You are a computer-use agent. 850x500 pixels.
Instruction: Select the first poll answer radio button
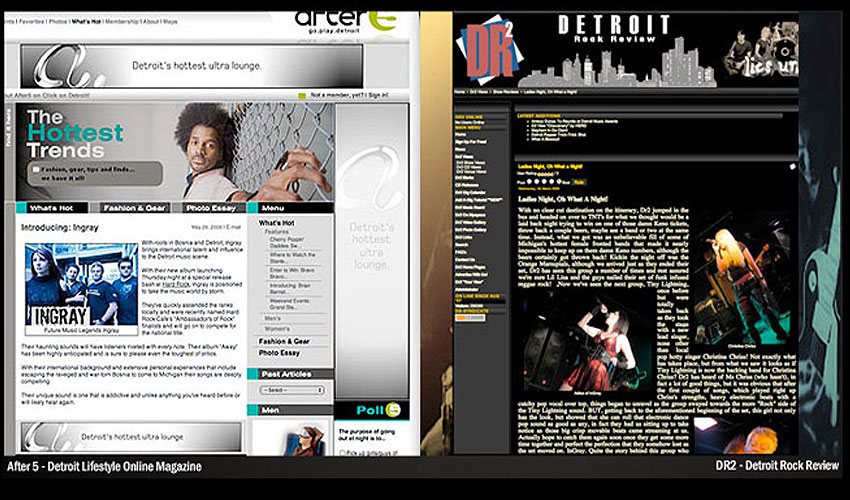click(342, 452)
